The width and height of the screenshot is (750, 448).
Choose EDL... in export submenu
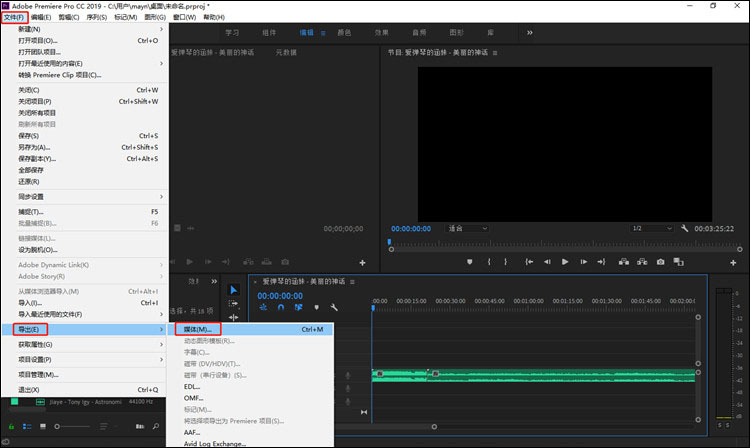coord(250,386)
